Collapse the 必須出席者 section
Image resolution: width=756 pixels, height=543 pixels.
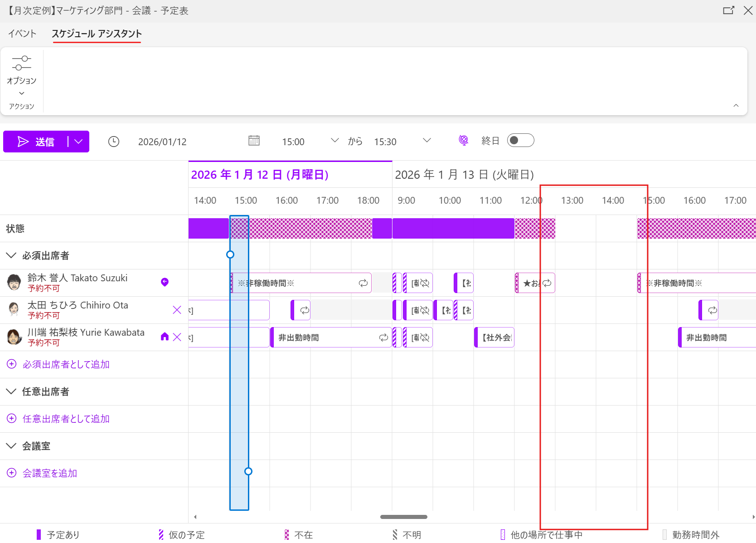(11, 255)
